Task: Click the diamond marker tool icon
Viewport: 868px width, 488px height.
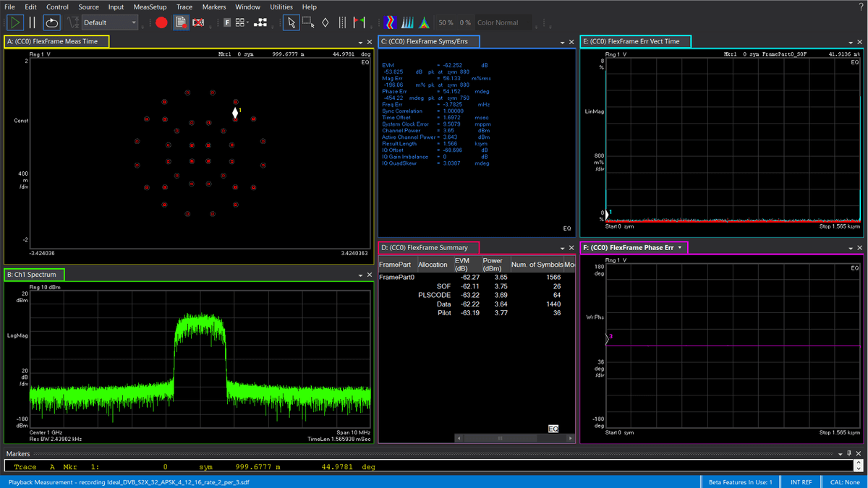Action: [325, 22]
